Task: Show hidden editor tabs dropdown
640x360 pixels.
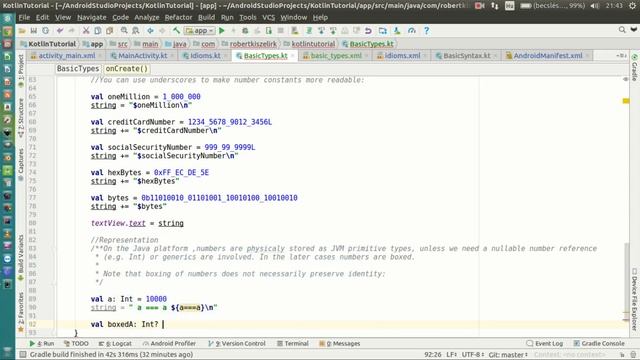Action: 622,56
